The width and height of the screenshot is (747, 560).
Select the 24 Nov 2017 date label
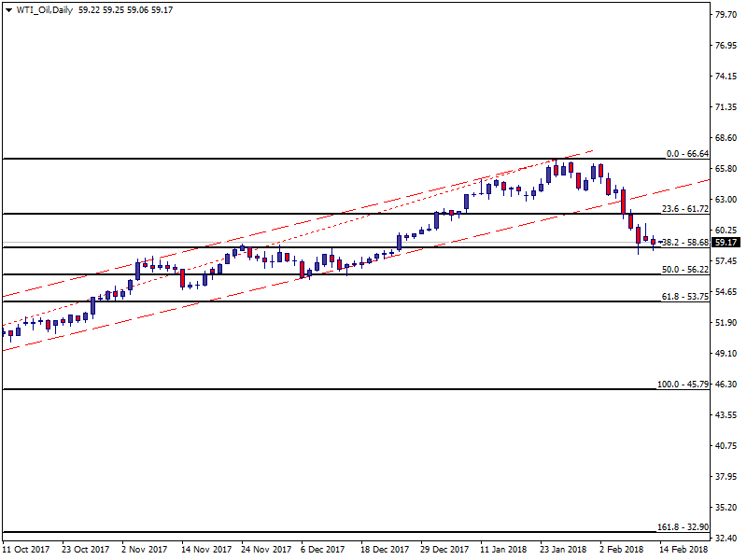click(266, 550)
